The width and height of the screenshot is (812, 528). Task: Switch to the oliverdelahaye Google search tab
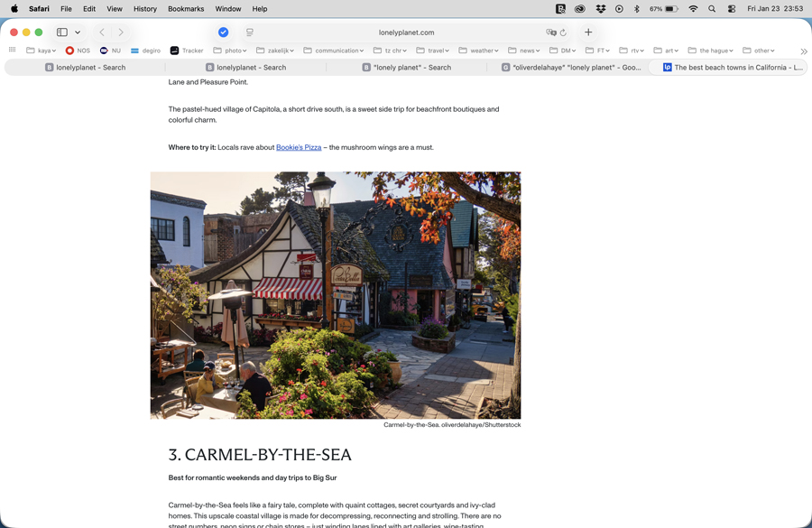pyautogui.click(x=571, y=68)
